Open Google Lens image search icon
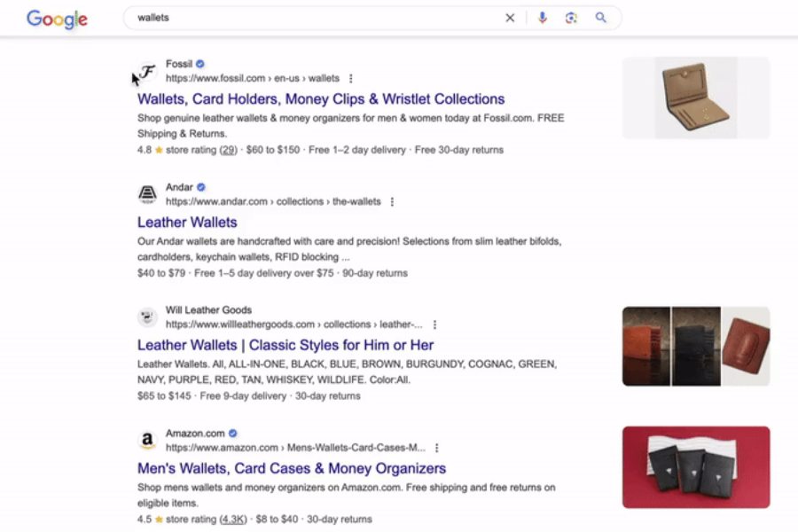This screenshot has width=798, height=532. pos(572,17)
